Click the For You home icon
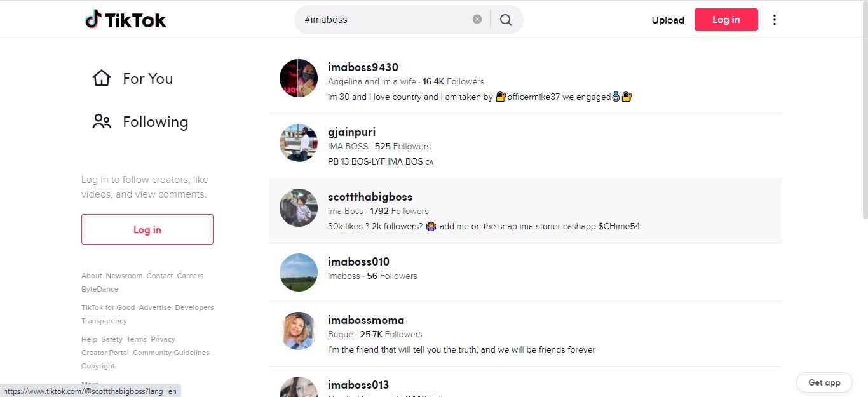Image resolution: width=868 pixels, height=397 pixels. click(x=102, y=78)
